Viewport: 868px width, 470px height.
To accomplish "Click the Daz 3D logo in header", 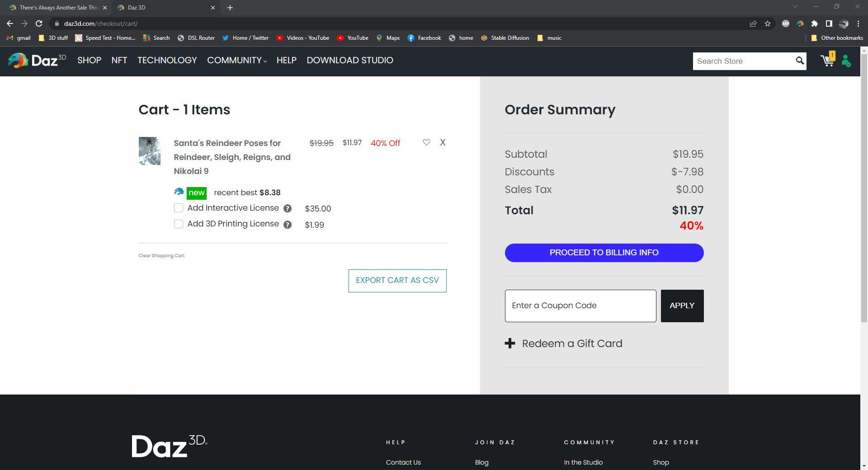I will coord(37,61).
